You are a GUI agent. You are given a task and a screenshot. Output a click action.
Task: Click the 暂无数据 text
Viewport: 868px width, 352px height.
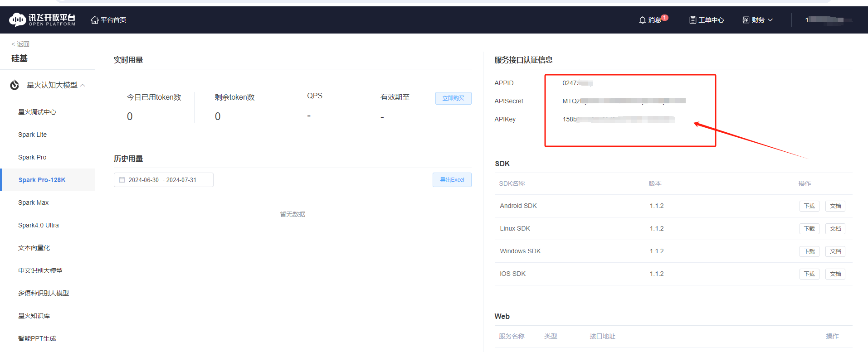coord(293,214)
